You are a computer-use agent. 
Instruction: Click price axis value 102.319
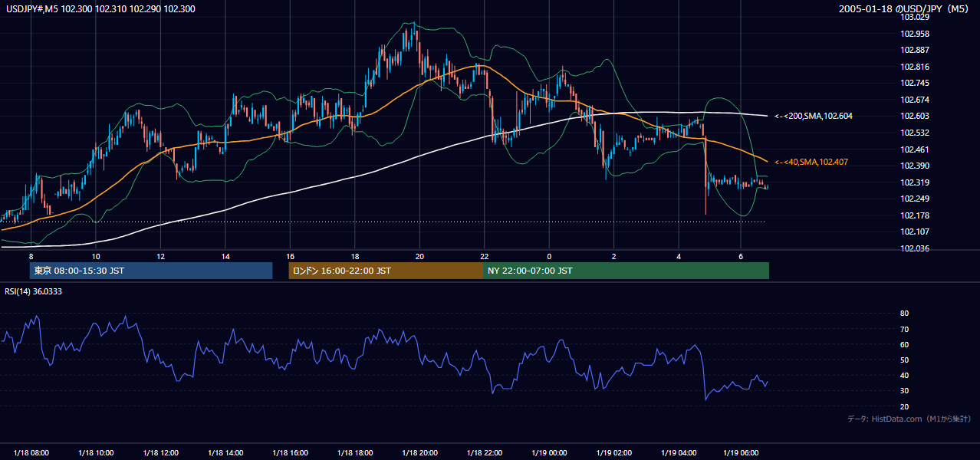[915, 182]
